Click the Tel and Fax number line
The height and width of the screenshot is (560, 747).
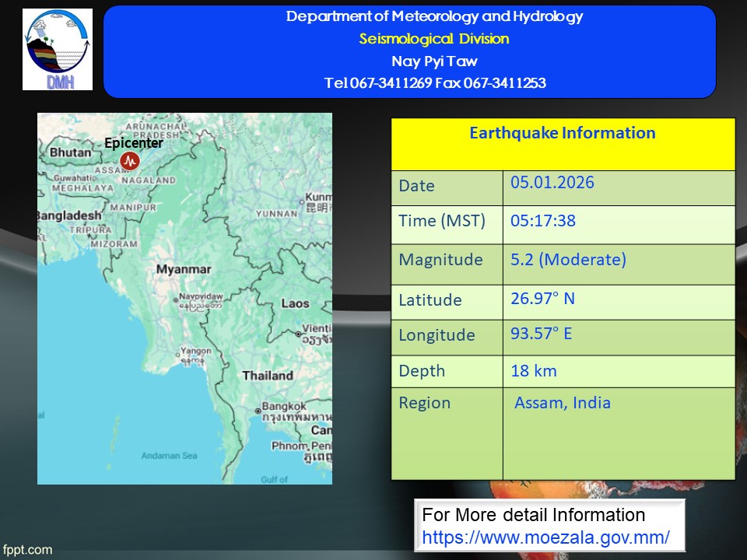pyautogui.click(x=434, y=83)
